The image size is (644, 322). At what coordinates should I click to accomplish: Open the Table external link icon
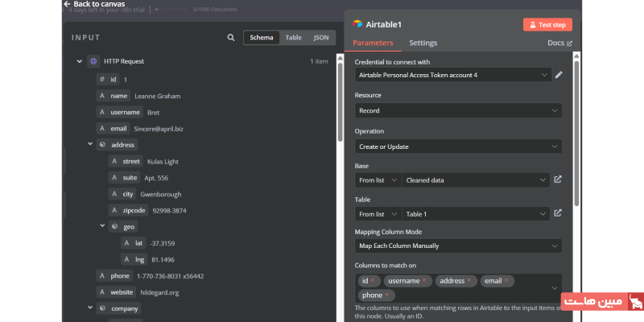(558, 214)
